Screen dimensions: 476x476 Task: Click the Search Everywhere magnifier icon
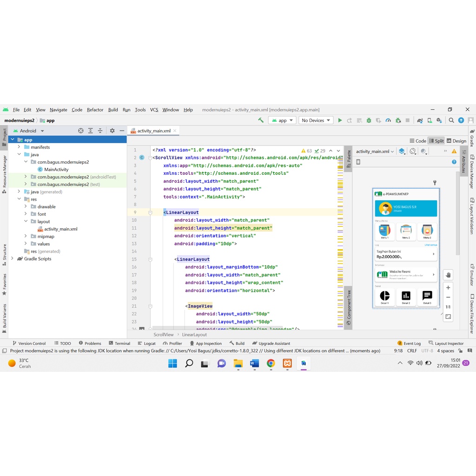tap(451, 120)
